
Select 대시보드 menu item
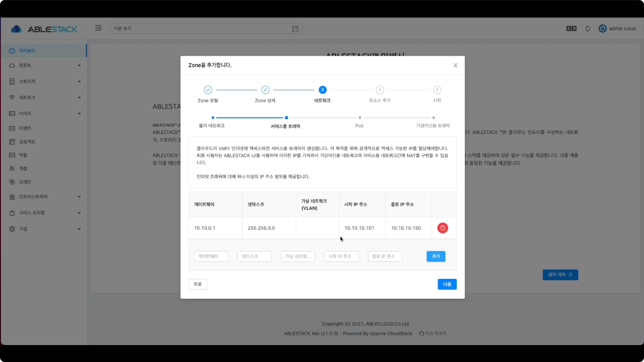[x=44, y=51]
